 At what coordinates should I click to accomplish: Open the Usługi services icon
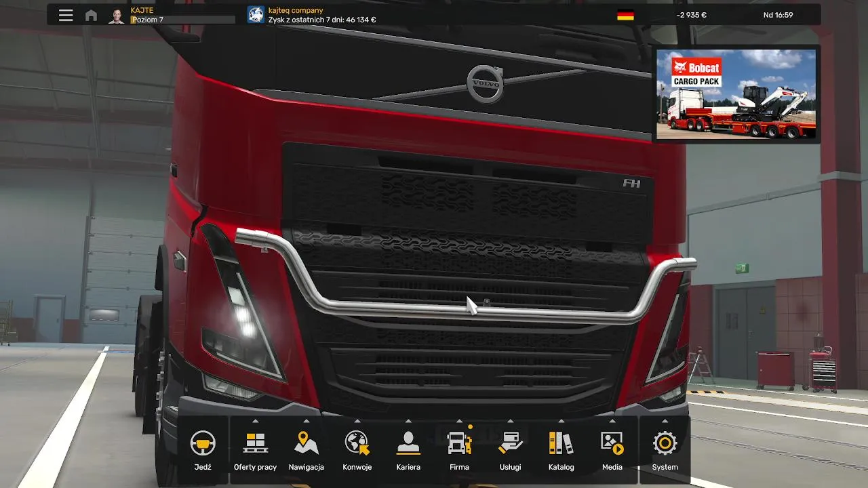[x=510, y=443]
